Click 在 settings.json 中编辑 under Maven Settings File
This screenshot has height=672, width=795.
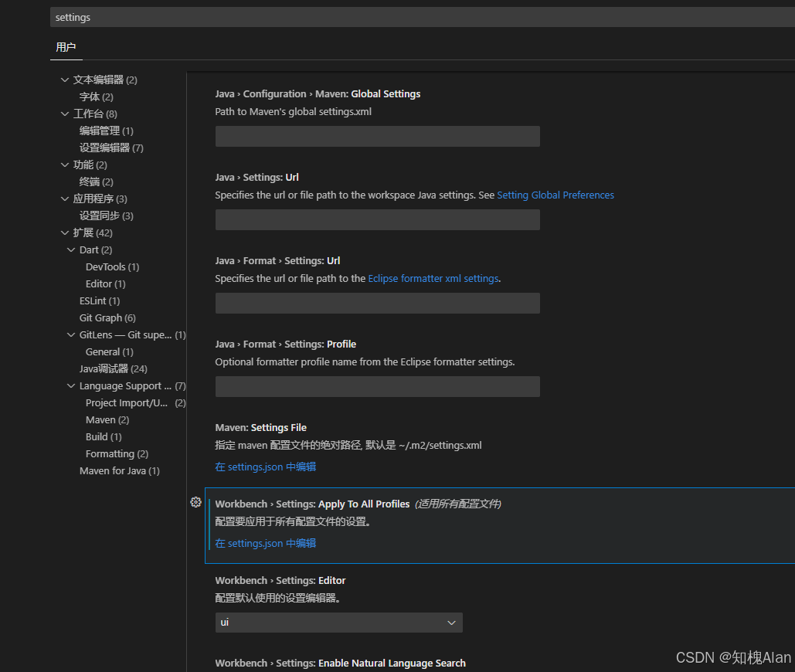coord(265,467)
